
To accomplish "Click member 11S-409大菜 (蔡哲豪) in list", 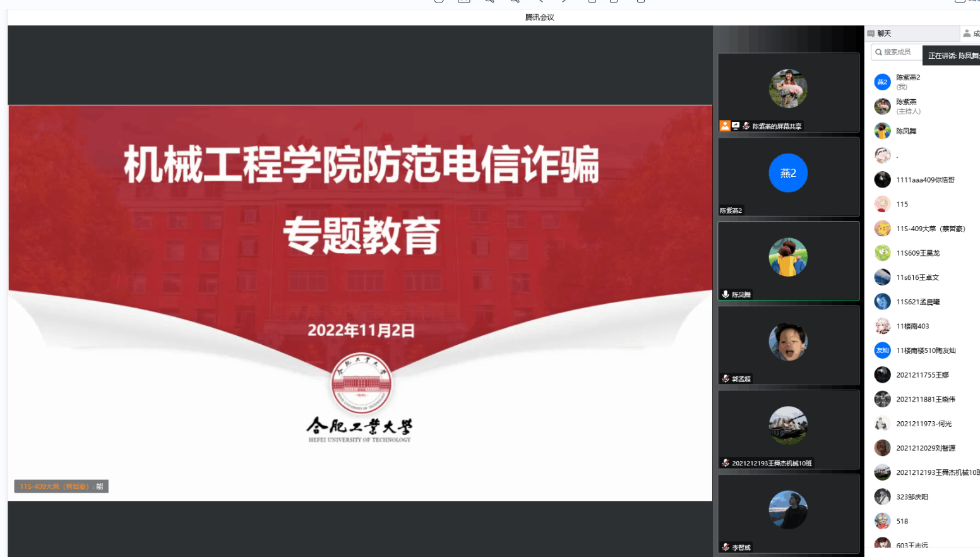I will (930, 229).
